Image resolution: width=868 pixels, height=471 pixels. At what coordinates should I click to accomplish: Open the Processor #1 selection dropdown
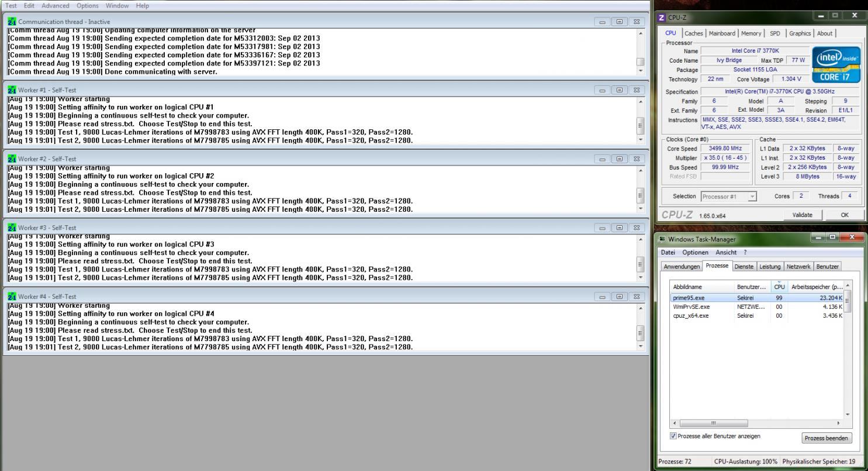click(729, 196)
